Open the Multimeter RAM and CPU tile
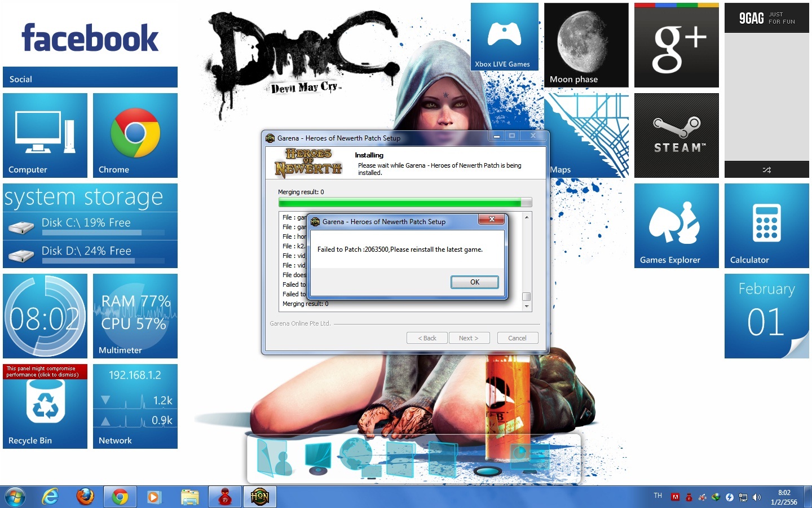 tap(135, 316)
